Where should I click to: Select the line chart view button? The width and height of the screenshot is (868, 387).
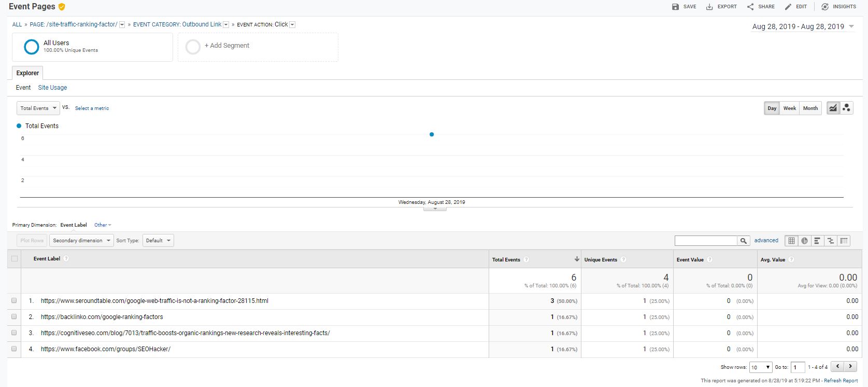tap(833, 108)
